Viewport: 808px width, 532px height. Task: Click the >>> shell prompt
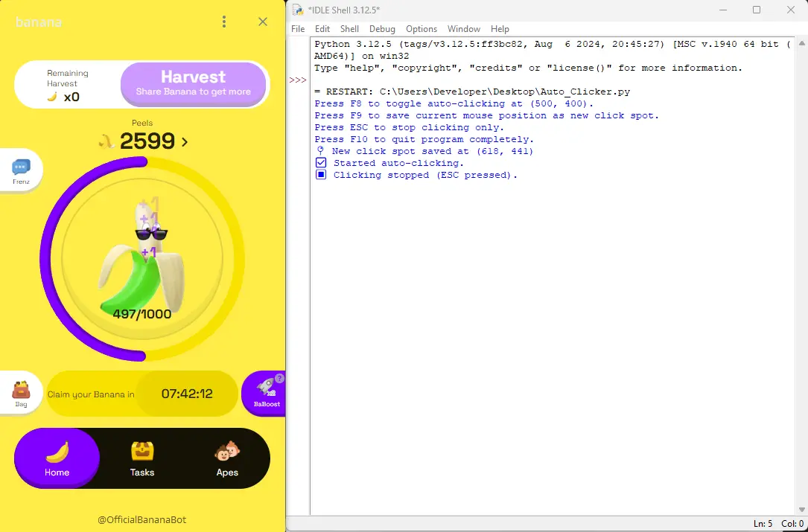[298, 80]
